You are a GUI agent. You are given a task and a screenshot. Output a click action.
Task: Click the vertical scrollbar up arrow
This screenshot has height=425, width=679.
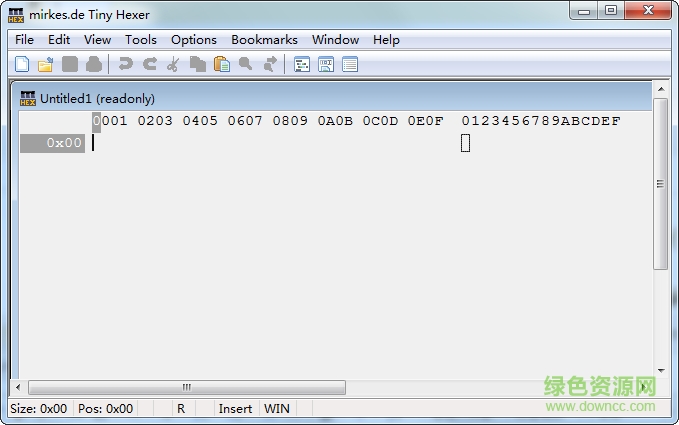tap(661, 89)
